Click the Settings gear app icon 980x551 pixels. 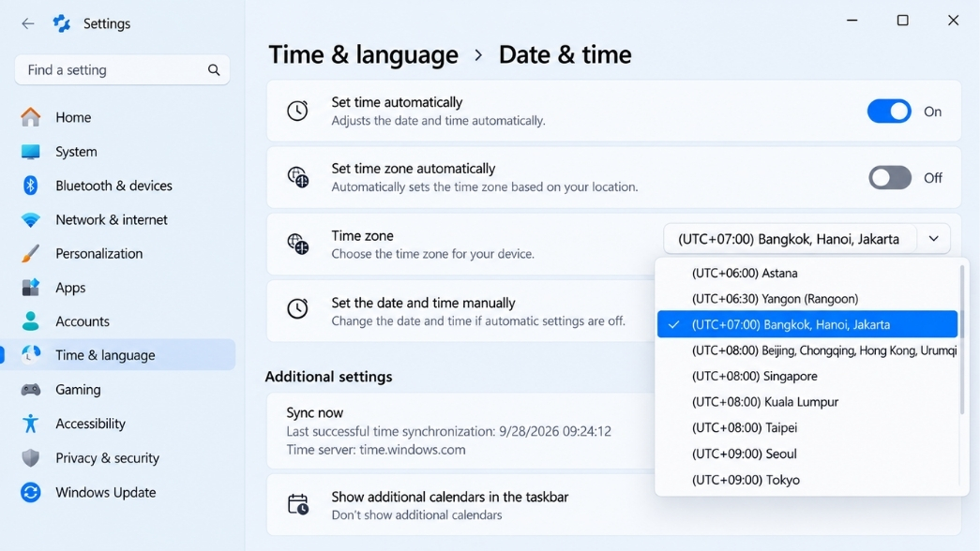(61, 23)
